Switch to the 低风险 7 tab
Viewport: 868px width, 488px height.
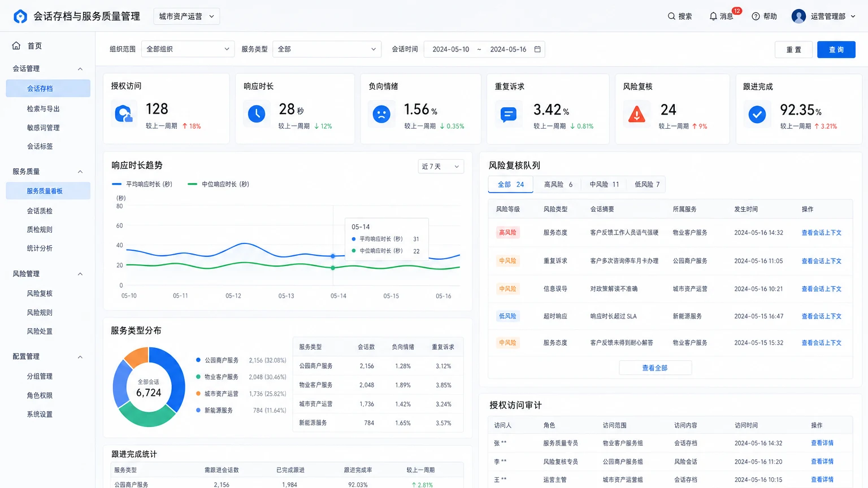(x=647, y=185)
